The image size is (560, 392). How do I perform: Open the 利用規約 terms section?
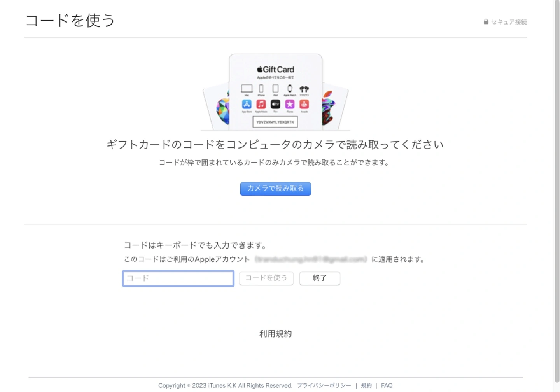click(x=275, y=334)
